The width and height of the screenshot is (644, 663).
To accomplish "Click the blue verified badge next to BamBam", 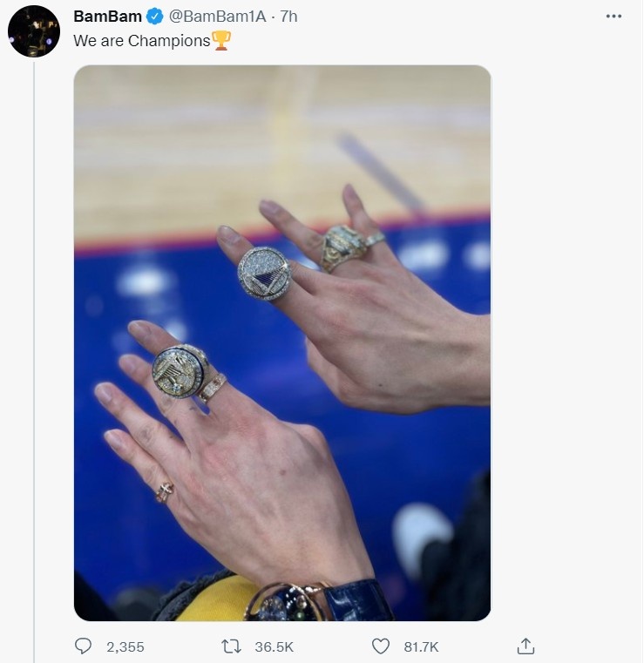I will 154,17.
